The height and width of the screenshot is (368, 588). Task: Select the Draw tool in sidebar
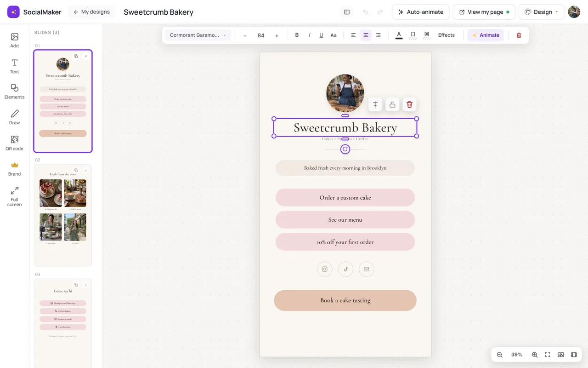click(x=15, y=117)
